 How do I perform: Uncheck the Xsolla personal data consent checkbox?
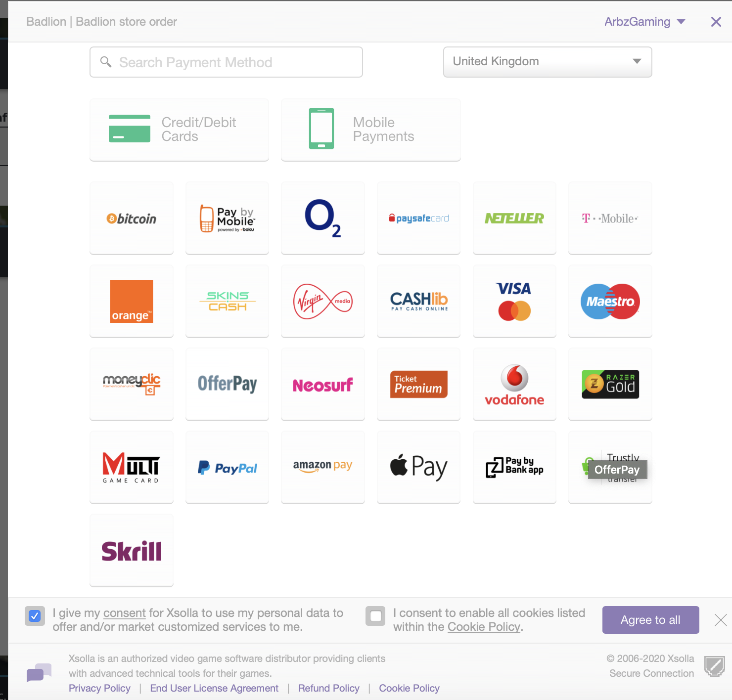(x=35, y=616)
